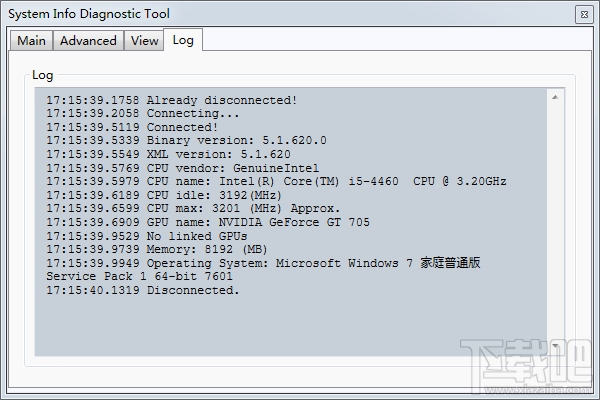Close the System Info Diagnostic Tool window
Image resolution: width=600 pixels, height=400 pixels.
pos(583,14)
